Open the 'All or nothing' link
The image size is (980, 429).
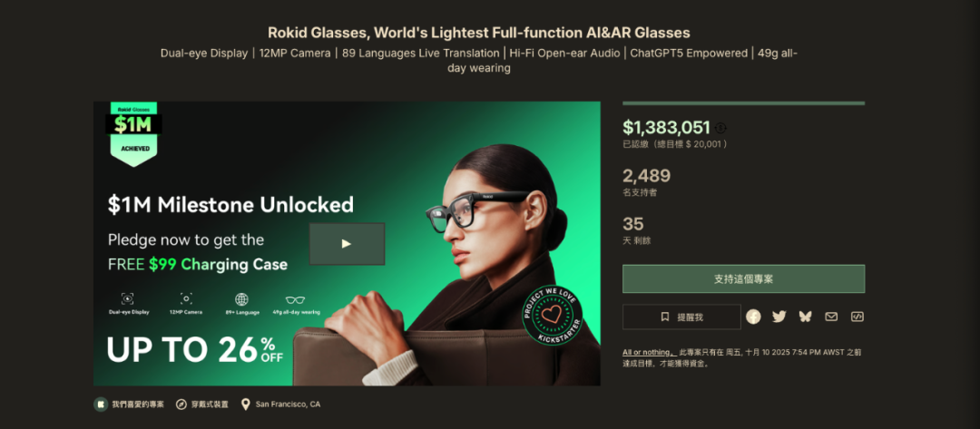(648, 352)
